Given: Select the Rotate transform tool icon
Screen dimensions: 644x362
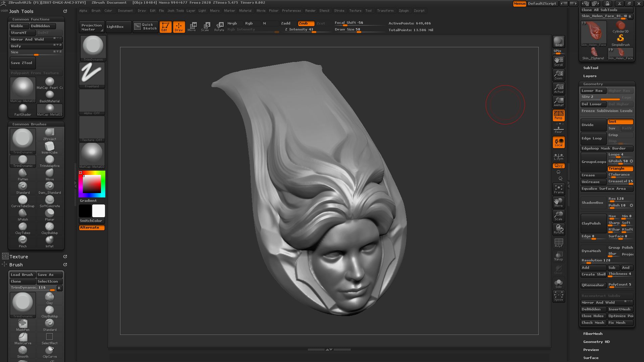Looking at the screenshot, I should [219, 27].
